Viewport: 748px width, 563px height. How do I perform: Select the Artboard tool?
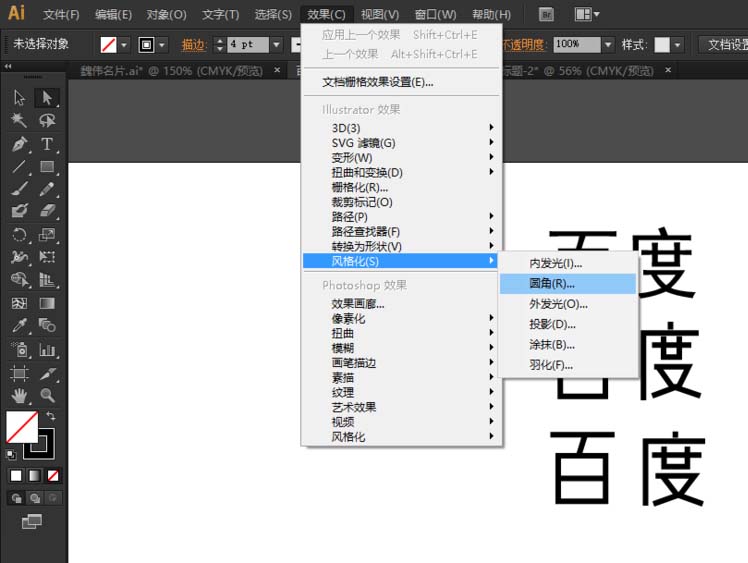click(20, 373)
